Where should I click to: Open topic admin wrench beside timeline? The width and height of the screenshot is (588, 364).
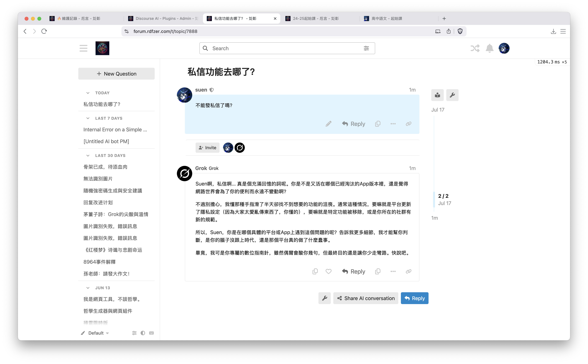(x=452, y=95)
